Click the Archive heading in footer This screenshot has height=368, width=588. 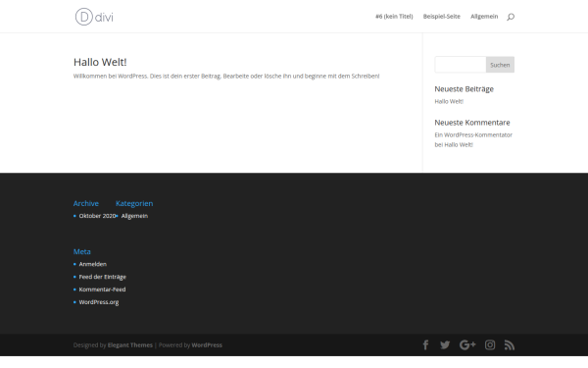86,203
